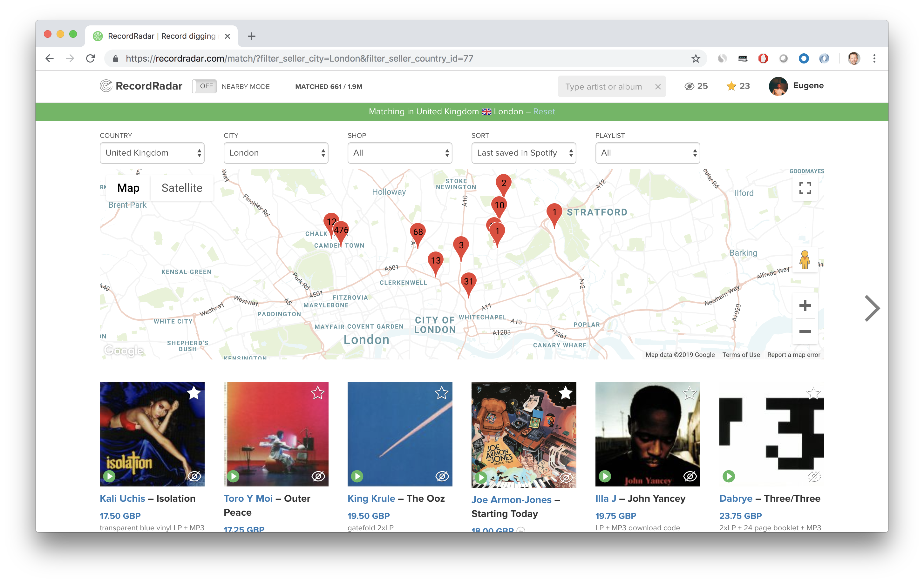Image resolution: width=924 pixels, height=583 pixels.
Task: Click the starred counter showing 23
Action: tap(737, 86)
